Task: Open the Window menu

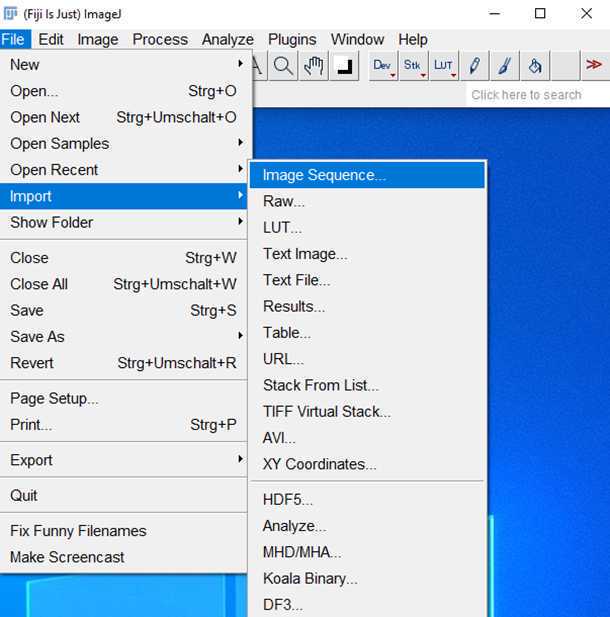Action: coord(357,39)
